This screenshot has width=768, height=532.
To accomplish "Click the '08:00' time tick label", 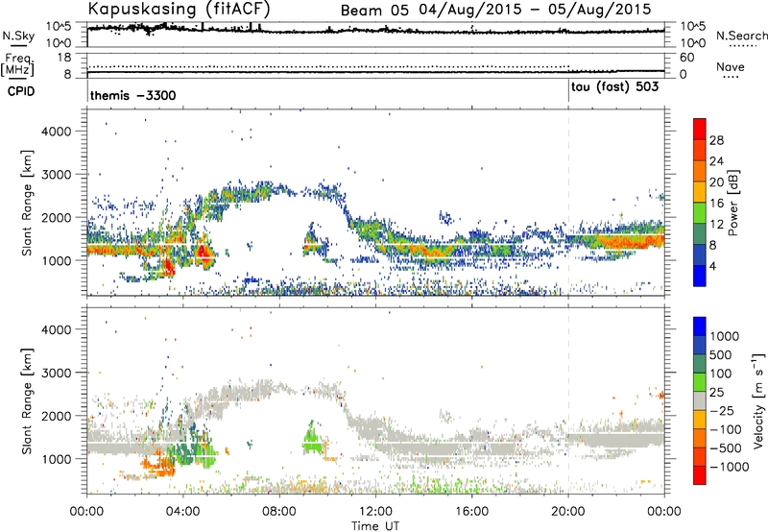I will pos(279,512).
